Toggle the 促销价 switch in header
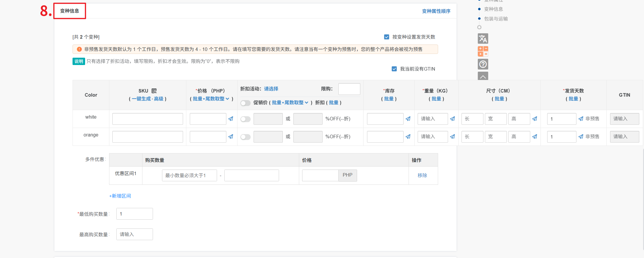This screenshot has width=644, height=258. coord(245,103)
